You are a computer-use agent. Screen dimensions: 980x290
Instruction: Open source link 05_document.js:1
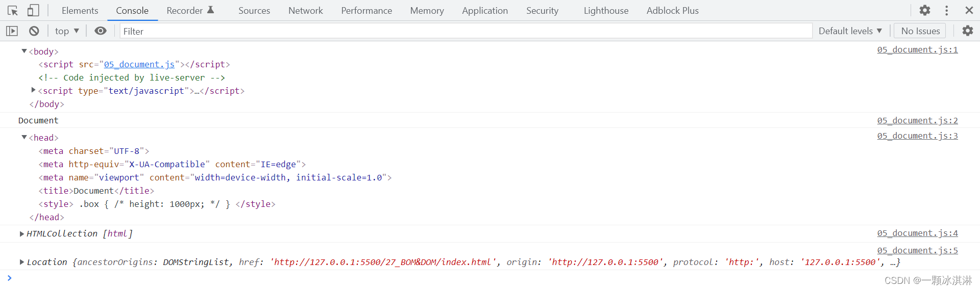click(917, 49)
